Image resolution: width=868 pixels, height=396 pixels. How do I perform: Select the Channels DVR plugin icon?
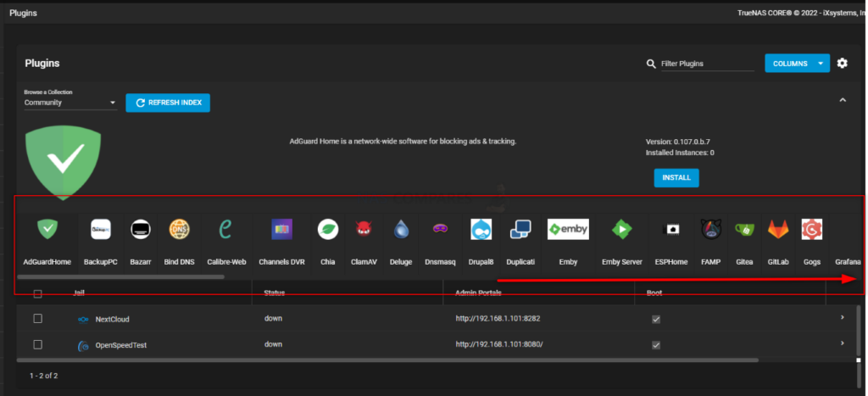[x=281, y=229]
